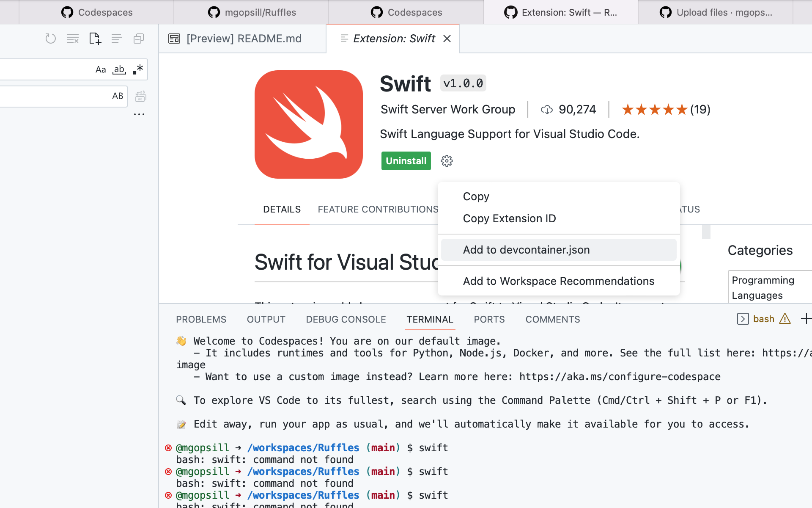The image size is (812, 508).
Task: Select Extension: Swift browser tab
Action: coord(561,12)
